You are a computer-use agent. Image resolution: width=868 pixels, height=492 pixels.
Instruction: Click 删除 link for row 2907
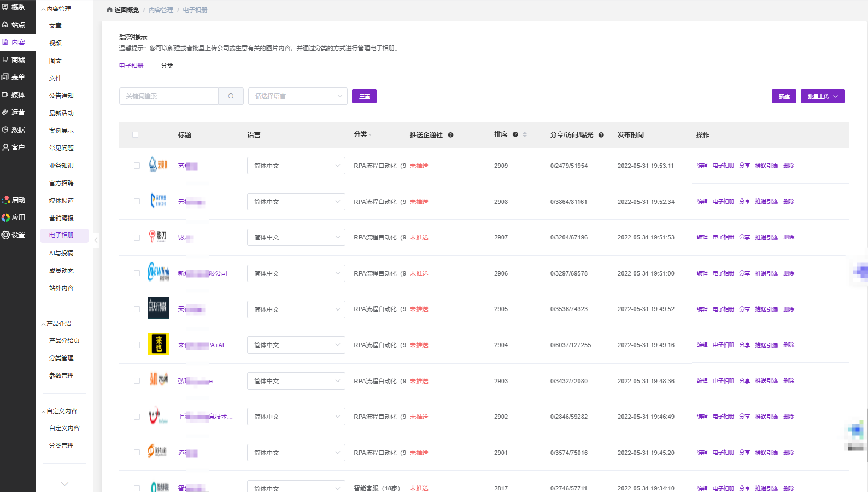tap(788, 237)
